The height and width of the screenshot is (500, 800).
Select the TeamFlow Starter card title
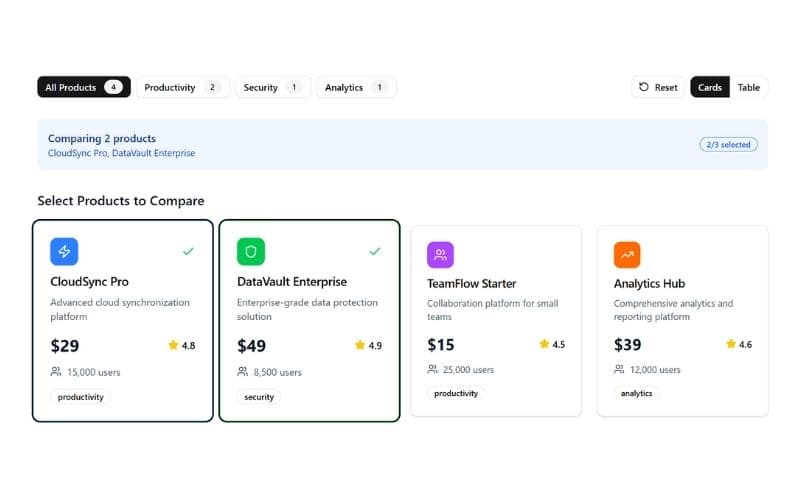click(x=473, y=283)
